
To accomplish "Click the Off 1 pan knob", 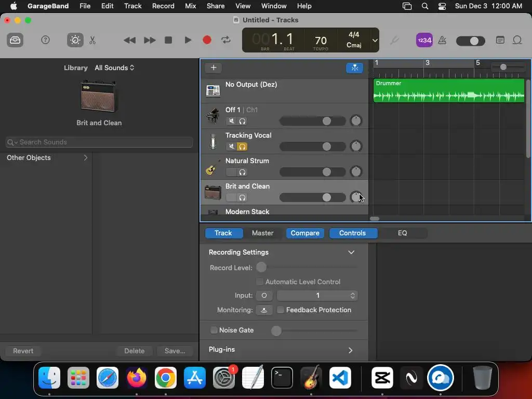I will [x=356, y=121].
